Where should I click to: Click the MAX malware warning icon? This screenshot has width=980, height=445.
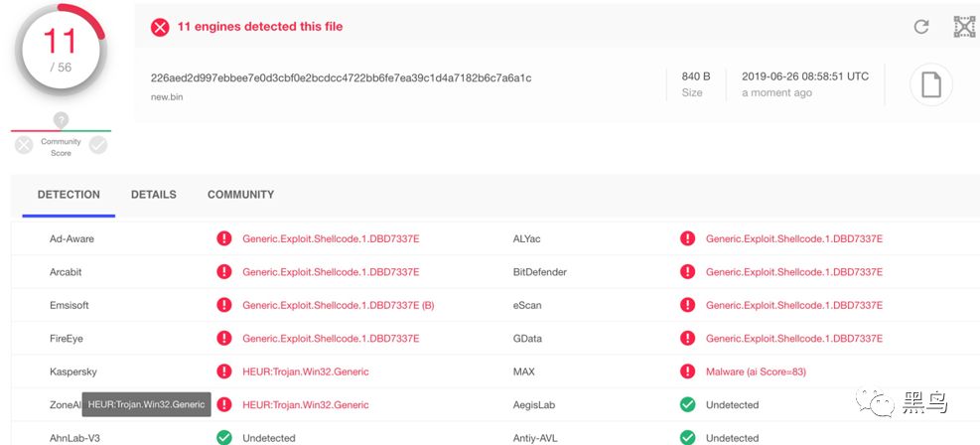[687, 371]
